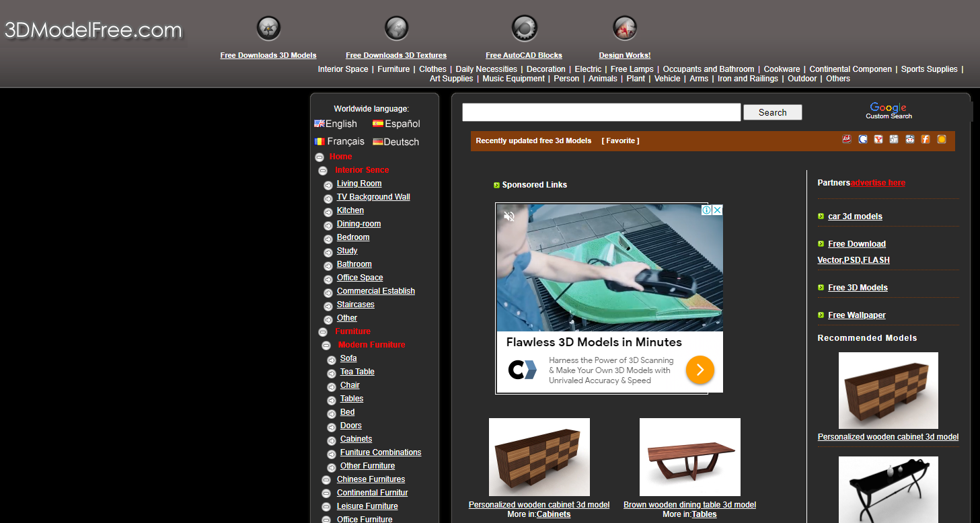Screen dimensions: 980x523
Task: Close the ad with the X icon
Action: point(718,210)
